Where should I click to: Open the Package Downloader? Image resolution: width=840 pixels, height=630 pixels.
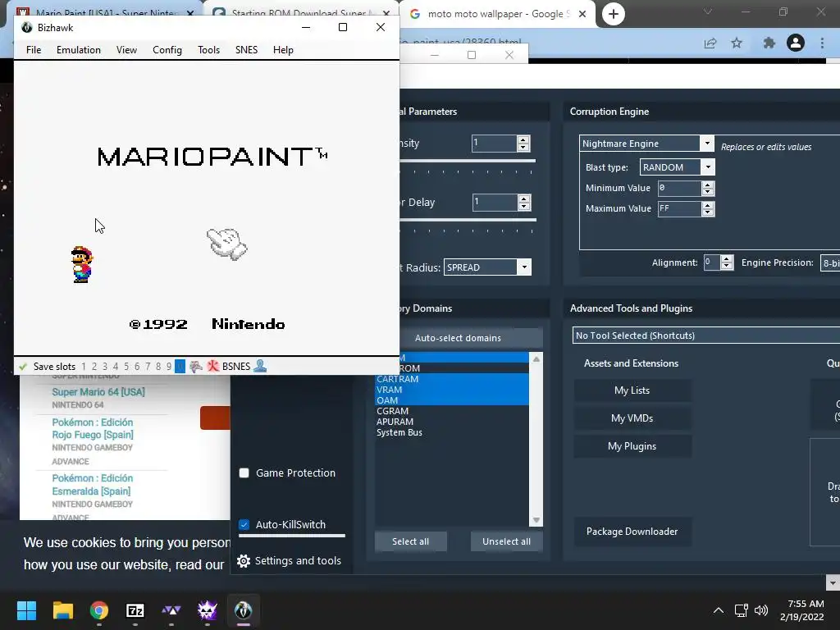click(632, 532)
